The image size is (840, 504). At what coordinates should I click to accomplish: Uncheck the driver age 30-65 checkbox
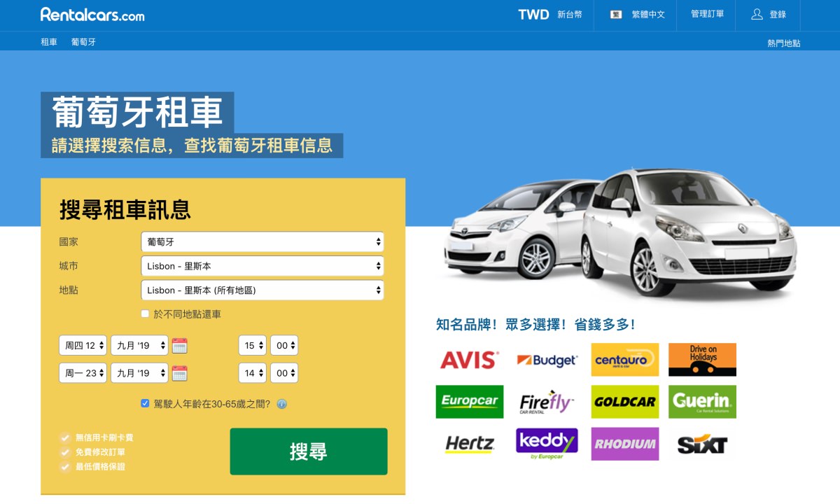[145, 403]
